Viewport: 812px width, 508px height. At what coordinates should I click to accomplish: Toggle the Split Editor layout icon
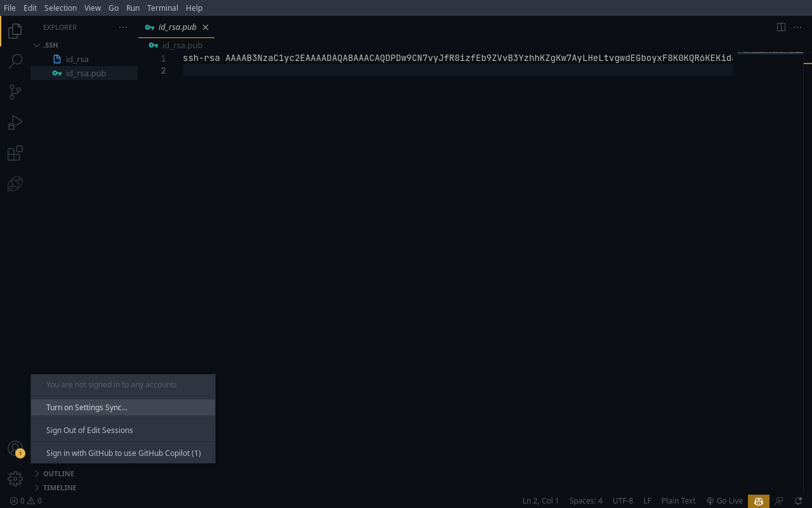(780, 27)
